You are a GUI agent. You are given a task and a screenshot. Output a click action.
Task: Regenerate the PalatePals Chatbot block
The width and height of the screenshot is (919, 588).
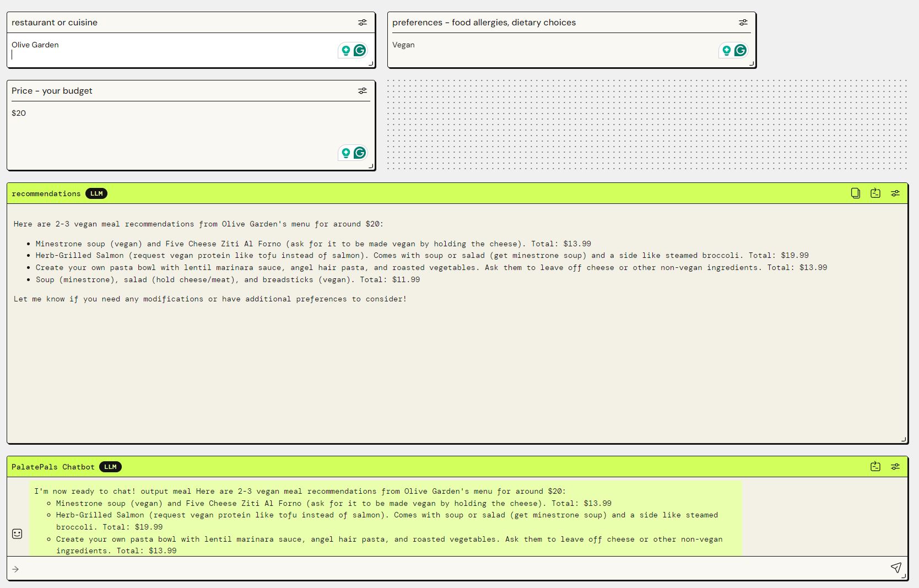click(x=875, y=467)
